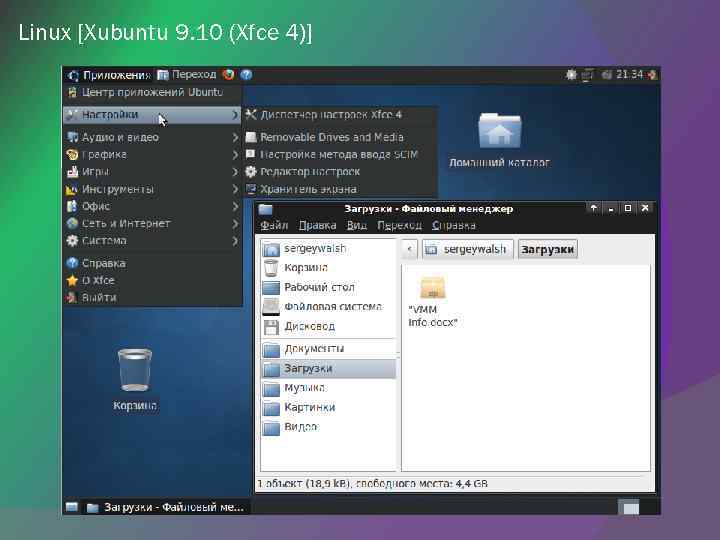Expand the Сеть и Интернет submenu arrow

[235, 224]
